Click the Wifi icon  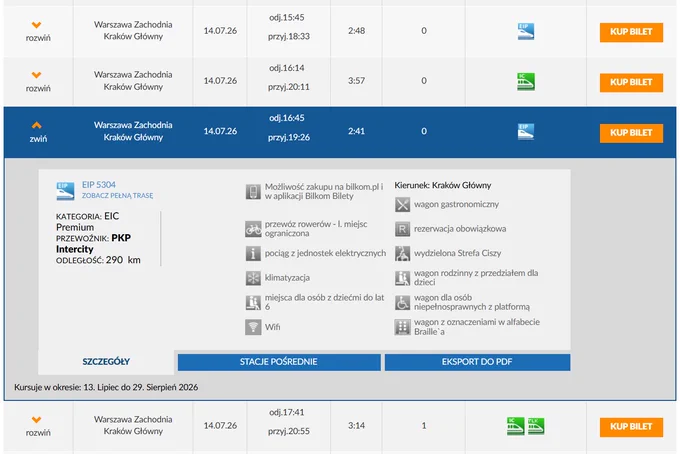click(x=253, y=327)
